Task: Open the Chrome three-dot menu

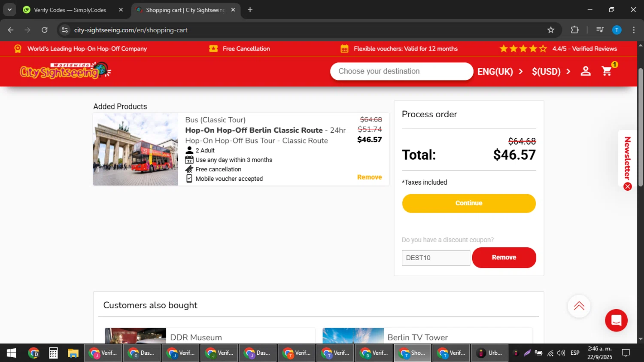Action: [x=634, y=30]
